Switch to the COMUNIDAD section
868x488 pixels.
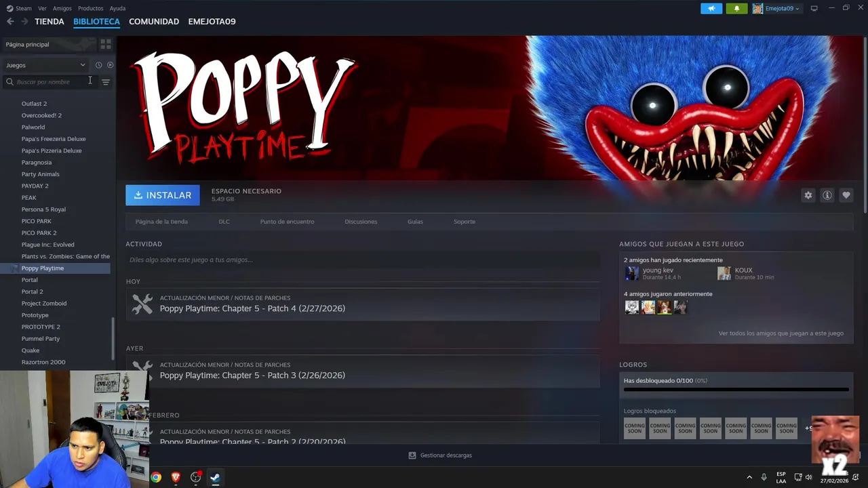[x=154, y=22]
